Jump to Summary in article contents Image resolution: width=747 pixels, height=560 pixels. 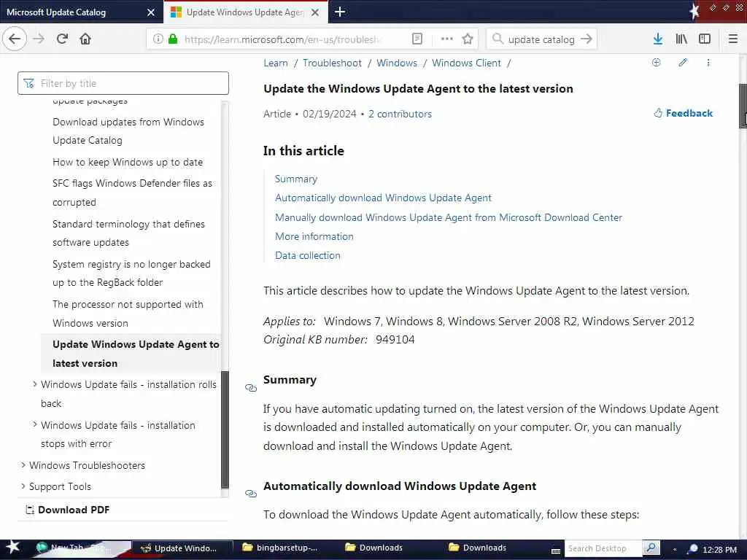[x=296, y=179]
